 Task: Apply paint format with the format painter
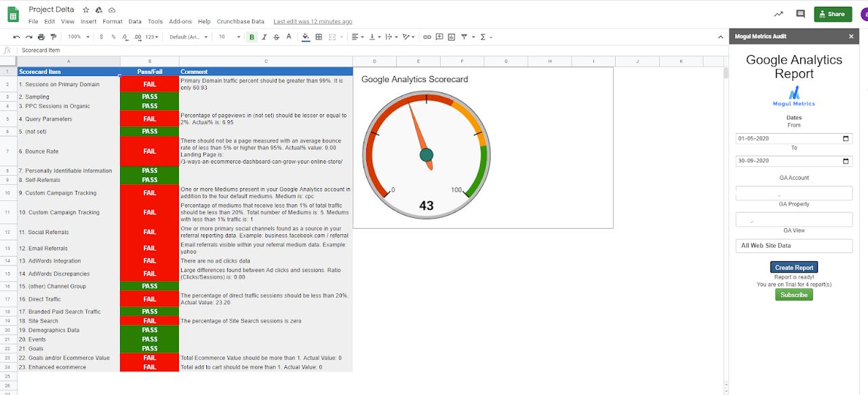(x=52, y=37)
